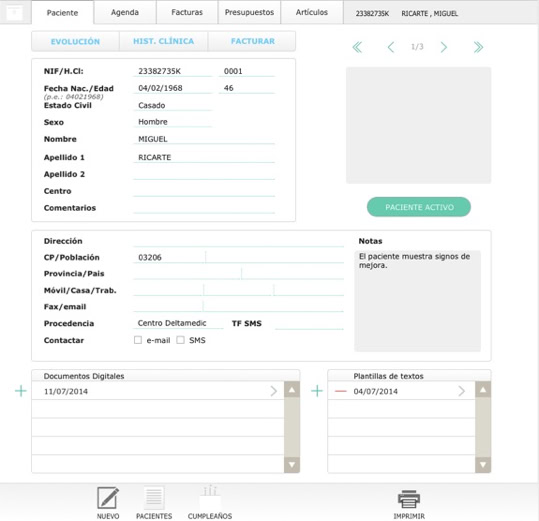Viewport: 539px width, 521px height.
Task: Open the 11/07/2014 document chevron
Action: click(x=274, y=391)
